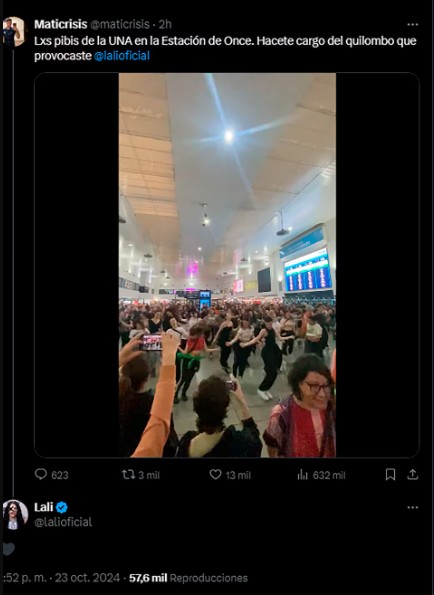This screenshot has width=434, height=595.
Task: Open Maticrisis profile avatar
Action: point(13,31)
